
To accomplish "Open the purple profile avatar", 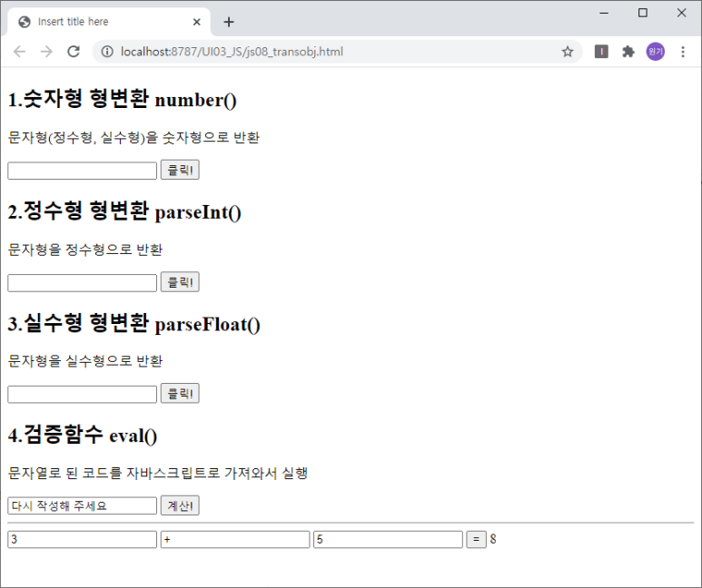I will pyautogui.click(x=655, y=52).
